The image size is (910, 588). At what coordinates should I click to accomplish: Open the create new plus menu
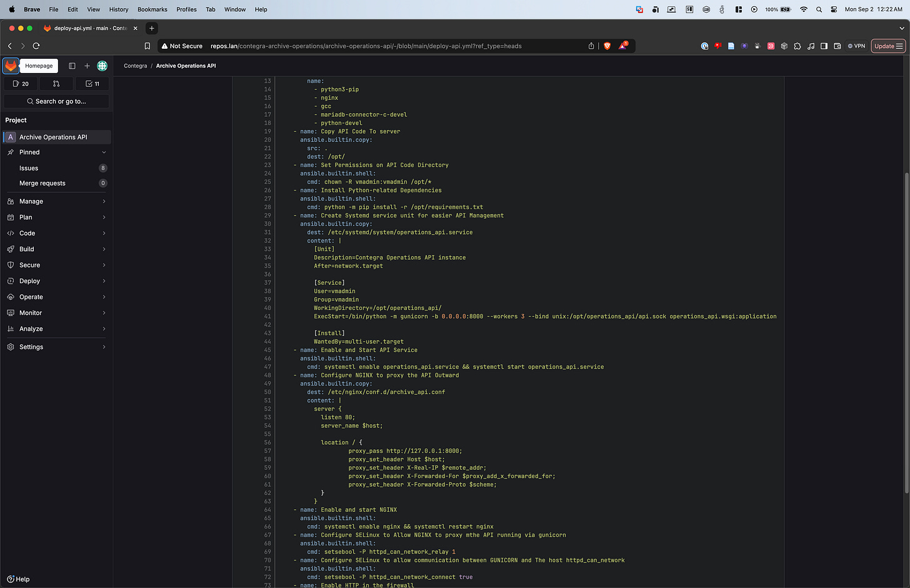click(x=87, y=66)
